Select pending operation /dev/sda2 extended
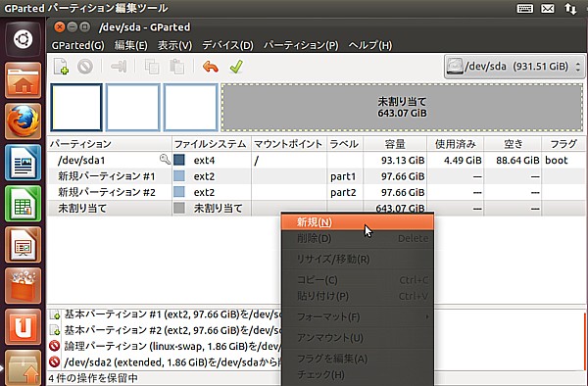Screen dimensions: 588x386 [165, 362]
